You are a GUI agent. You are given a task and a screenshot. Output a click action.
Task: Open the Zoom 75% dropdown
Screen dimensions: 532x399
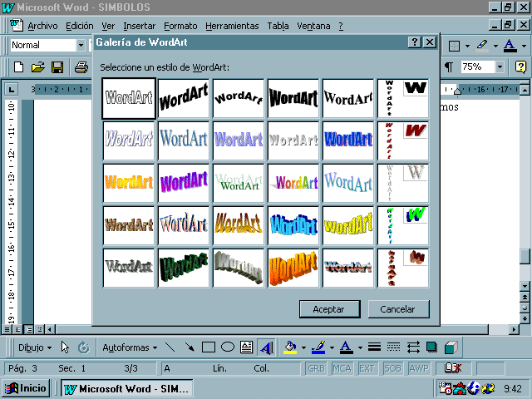click(x=500, y=66)
